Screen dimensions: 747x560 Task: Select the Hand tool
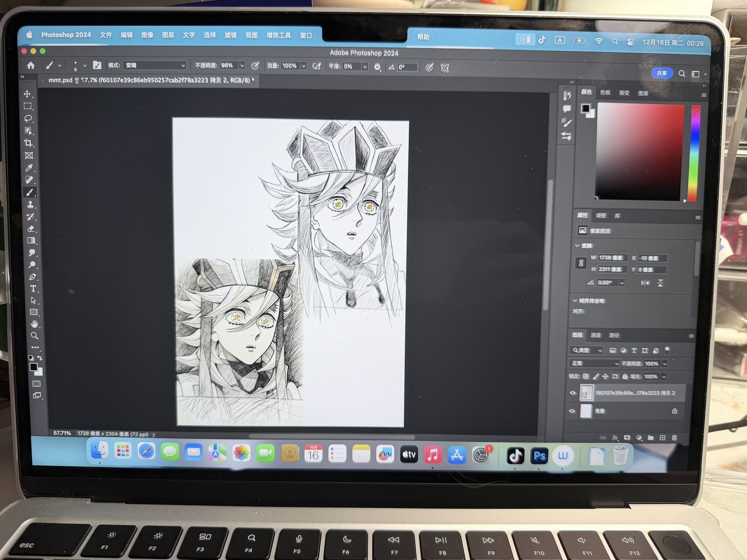(x=34, y=324)
